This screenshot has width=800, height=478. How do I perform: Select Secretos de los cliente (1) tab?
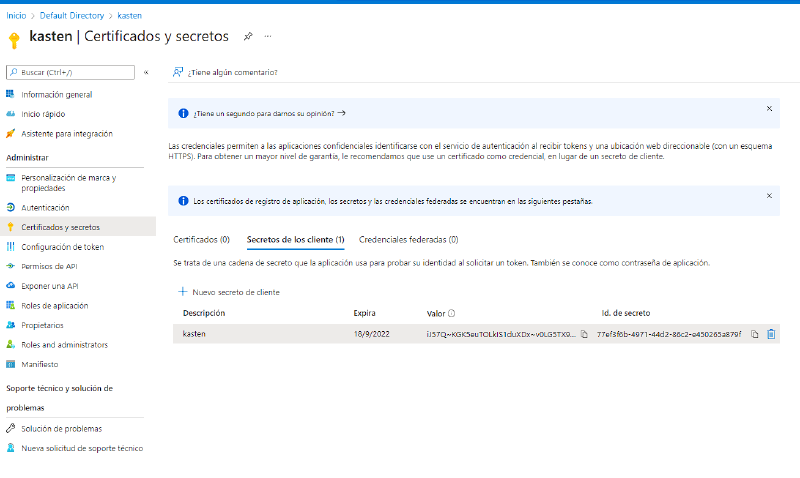tap(295, 239)
